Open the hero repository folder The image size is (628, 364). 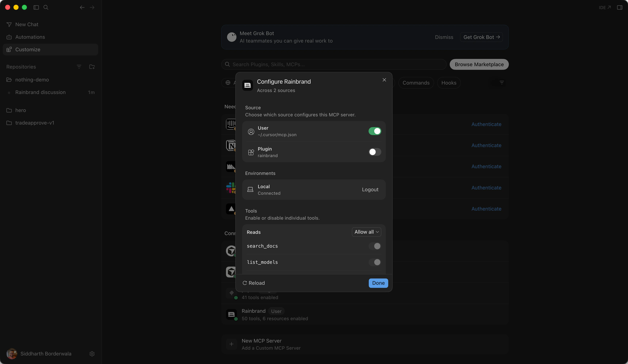[50, 110]
